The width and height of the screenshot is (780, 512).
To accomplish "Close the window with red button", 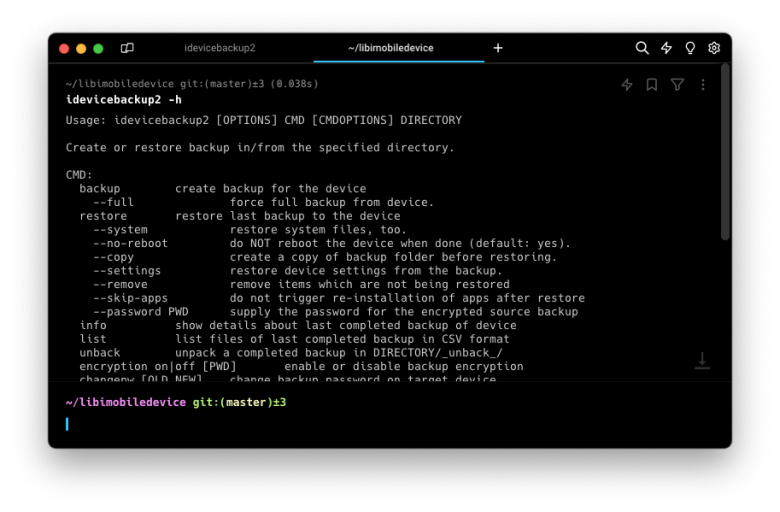I will [64, 48].
